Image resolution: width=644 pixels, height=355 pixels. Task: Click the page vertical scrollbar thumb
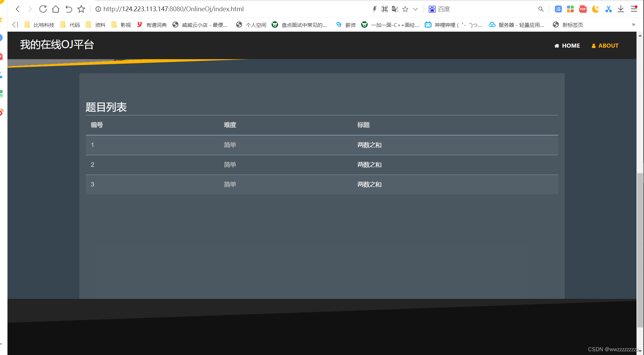pyautogui.click(x=640, y=250)
